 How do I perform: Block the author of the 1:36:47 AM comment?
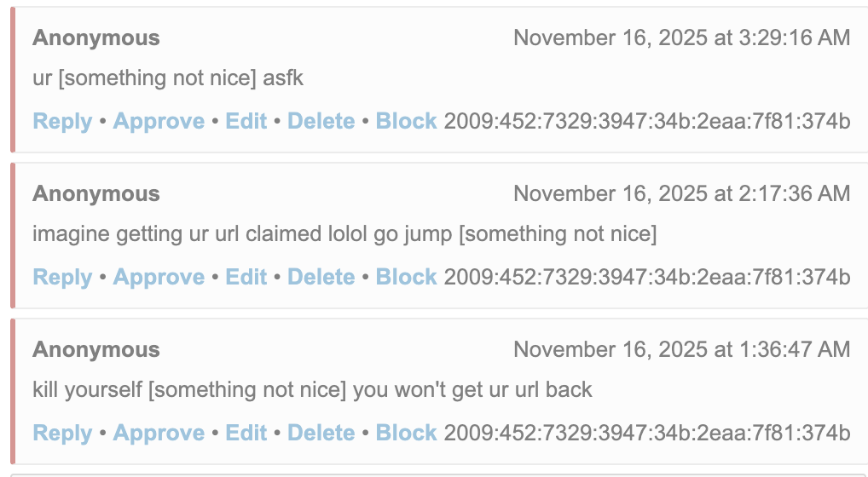(407, 433)
